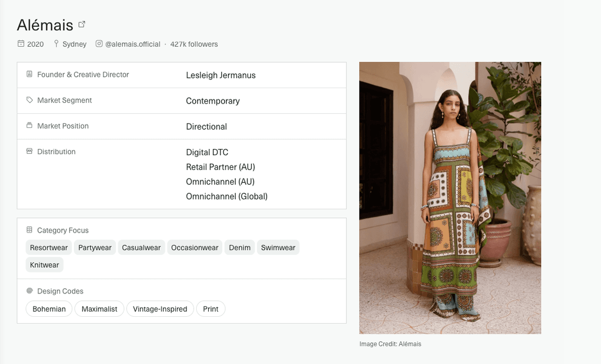Click the Category Focus grid icon

tap(30, 230)
